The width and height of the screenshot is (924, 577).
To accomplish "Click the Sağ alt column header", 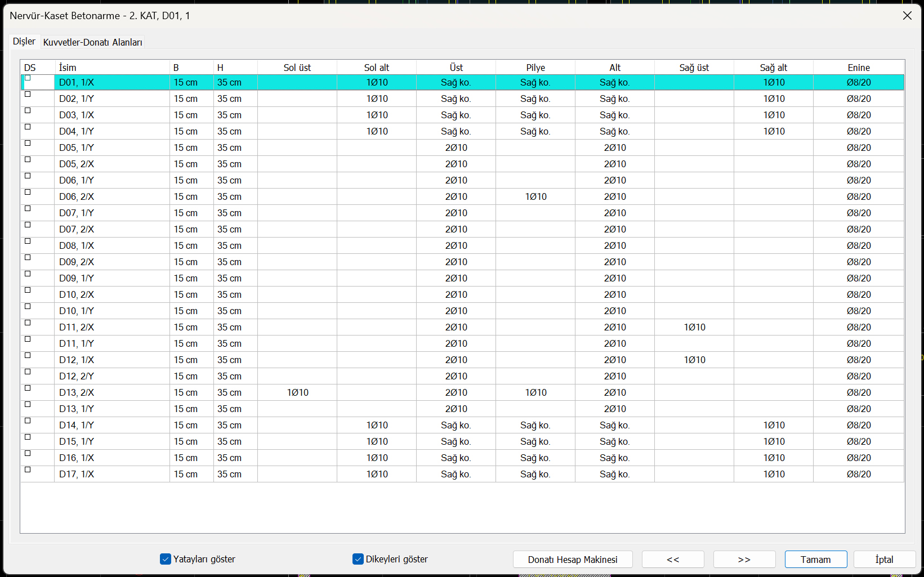I will 774,68.
